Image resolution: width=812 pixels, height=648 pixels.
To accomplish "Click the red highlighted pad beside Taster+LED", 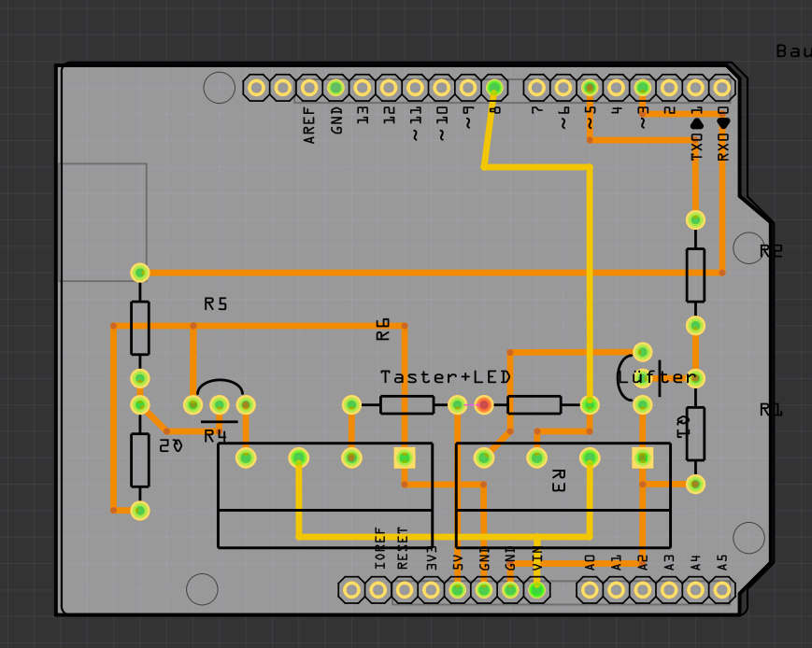I will pyautogui.click(x=483, y=404).
